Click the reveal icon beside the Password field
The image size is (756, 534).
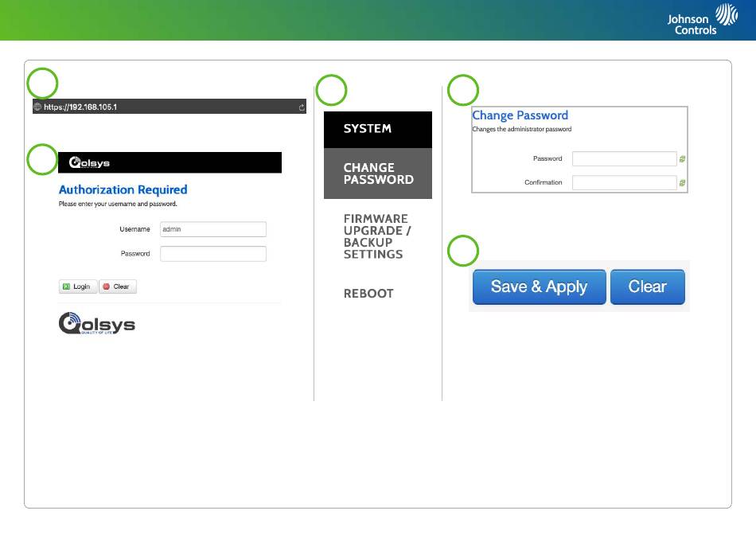(682, 159)
